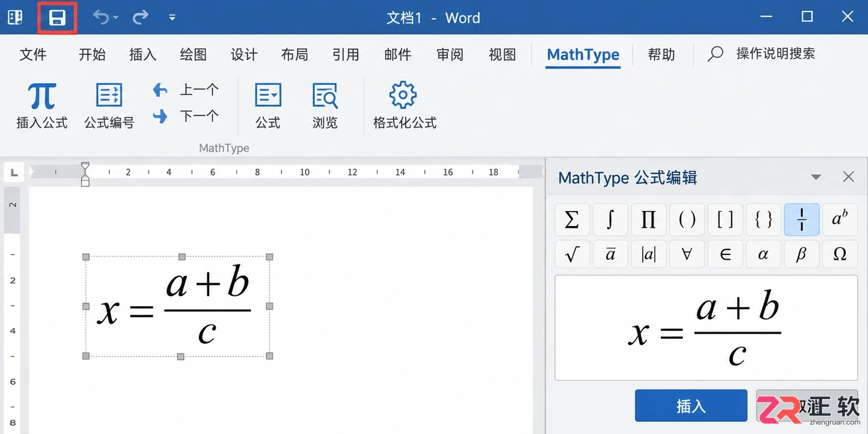Viewport: 868px width, 434px height.
Task: Open the Undo history dropdown arrow
Action: click(x=116, y=18)
